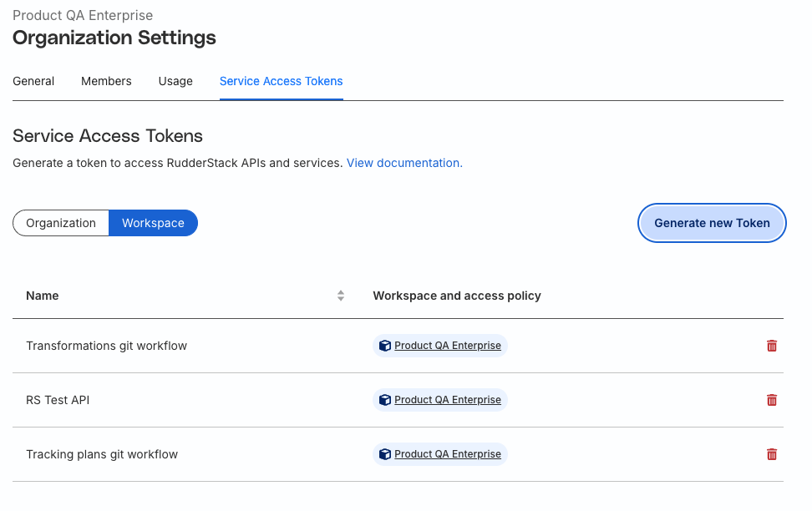Click the Name column header
The width and height of the screenshot is (812, 511).
[43, 296]
